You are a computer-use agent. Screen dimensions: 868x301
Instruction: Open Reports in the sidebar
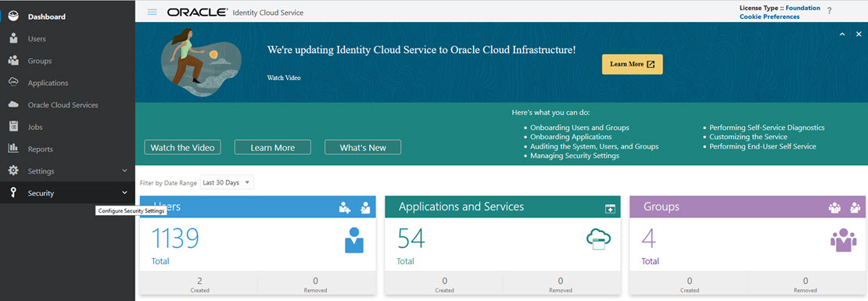pos(41,149)
